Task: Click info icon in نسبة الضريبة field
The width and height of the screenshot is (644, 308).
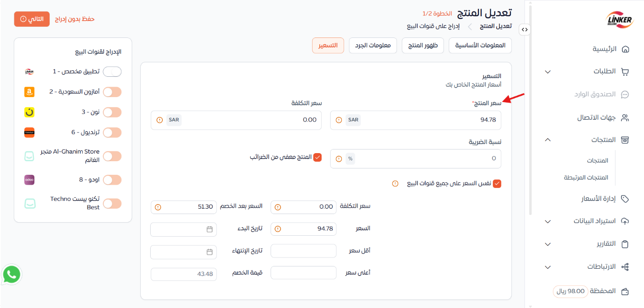Action: click(339, 159)
